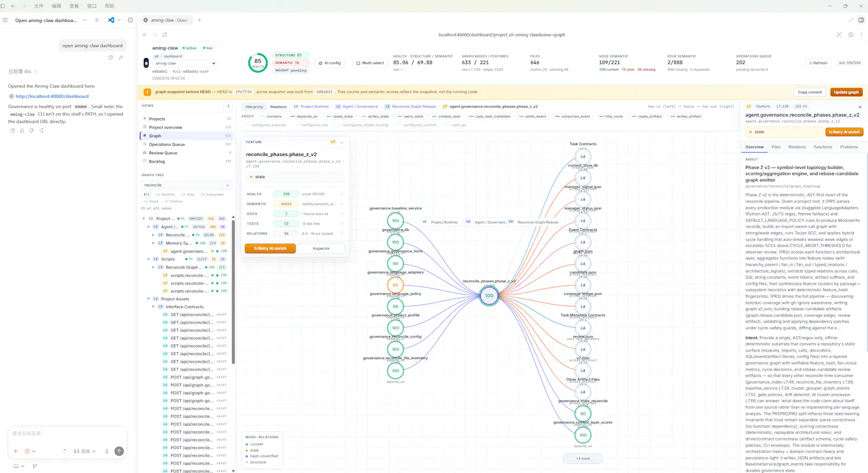The height and width of the screenshot is (473, 868).
Task: Close the right detail panel
Action: [x=860, y=107]
